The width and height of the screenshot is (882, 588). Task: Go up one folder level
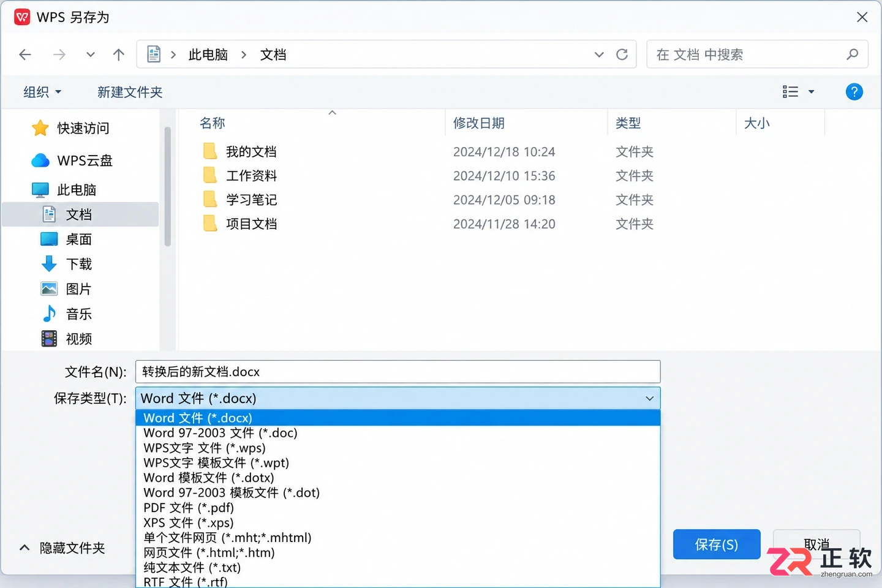[119, 55]
